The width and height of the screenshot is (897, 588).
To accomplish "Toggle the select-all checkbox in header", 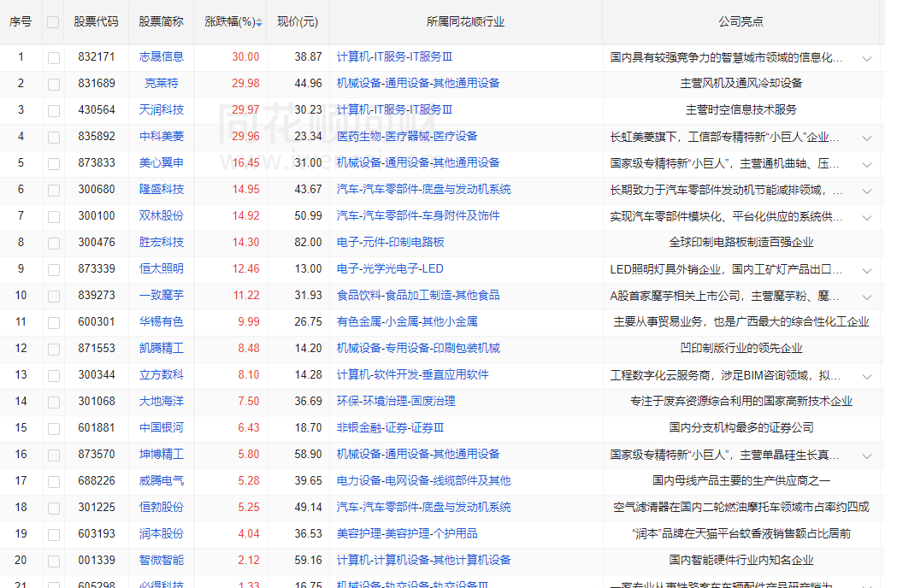I will click(x=53, y=22).
